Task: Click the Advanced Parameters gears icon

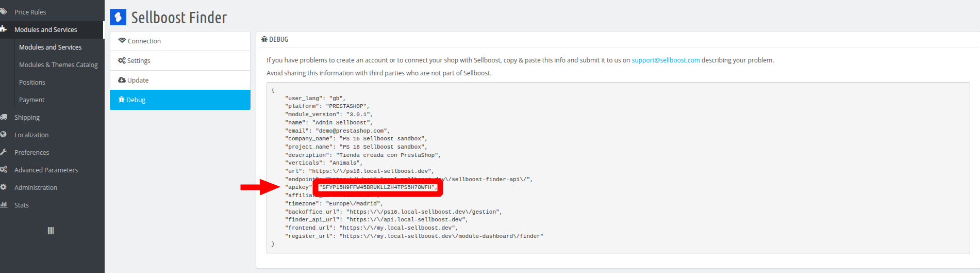Action: coord(4,169)
